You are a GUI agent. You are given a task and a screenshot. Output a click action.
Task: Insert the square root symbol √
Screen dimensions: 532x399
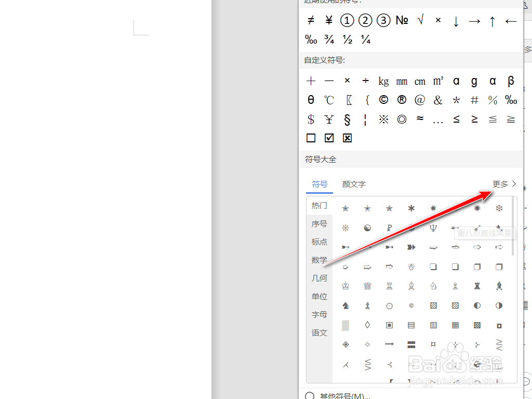pos(420,21)
